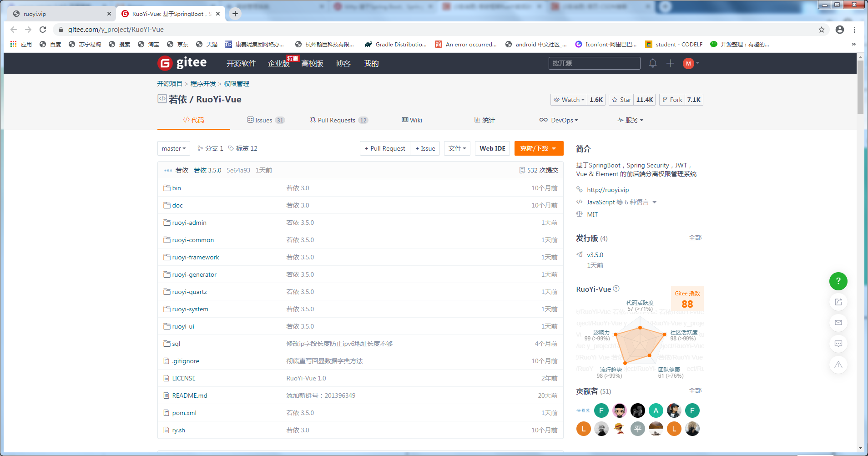Click the Gitee logo in the header
This screenshot has height=456, width=868.
point(182,63)
